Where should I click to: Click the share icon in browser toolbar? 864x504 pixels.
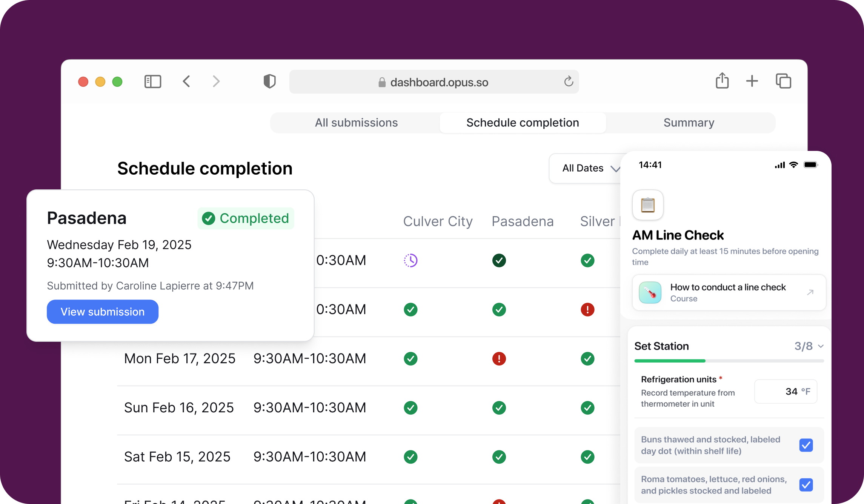tap(722, 81)
